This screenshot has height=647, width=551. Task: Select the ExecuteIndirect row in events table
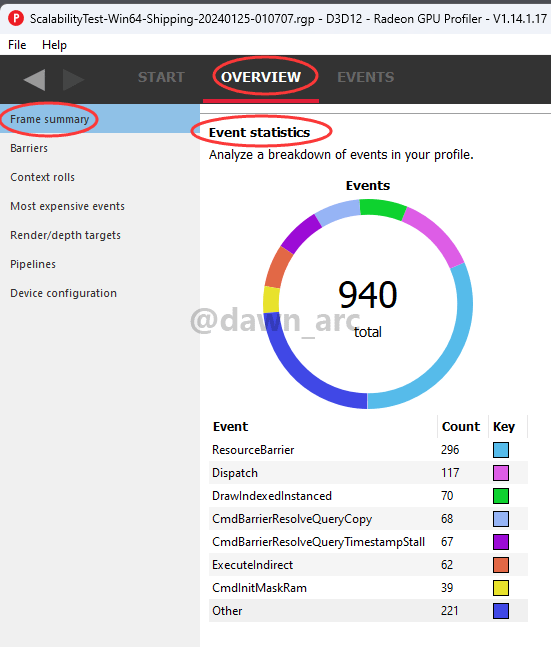(368, 565)
